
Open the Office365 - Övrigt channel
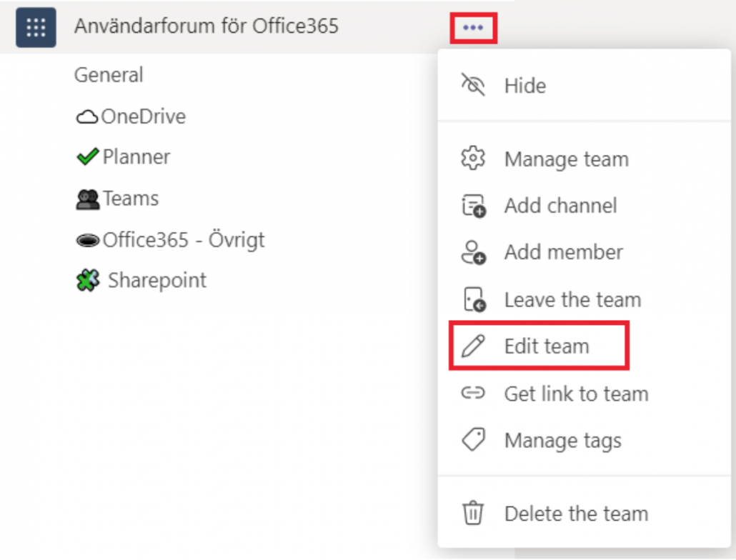[x=184, y=240]
